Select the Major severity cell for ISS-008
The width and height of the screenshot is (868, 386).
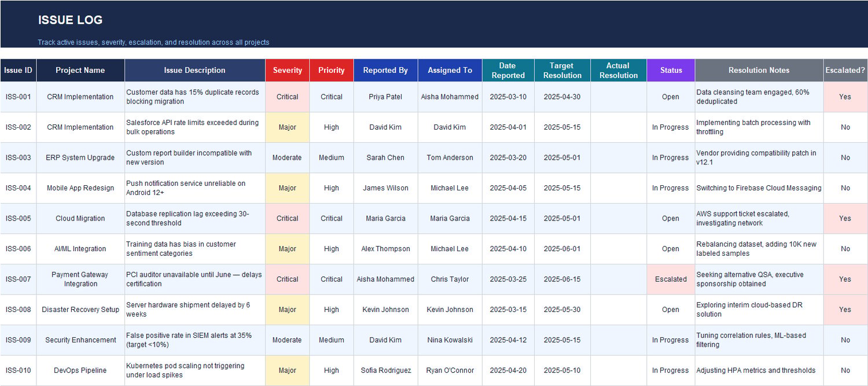tap(288, 310)
